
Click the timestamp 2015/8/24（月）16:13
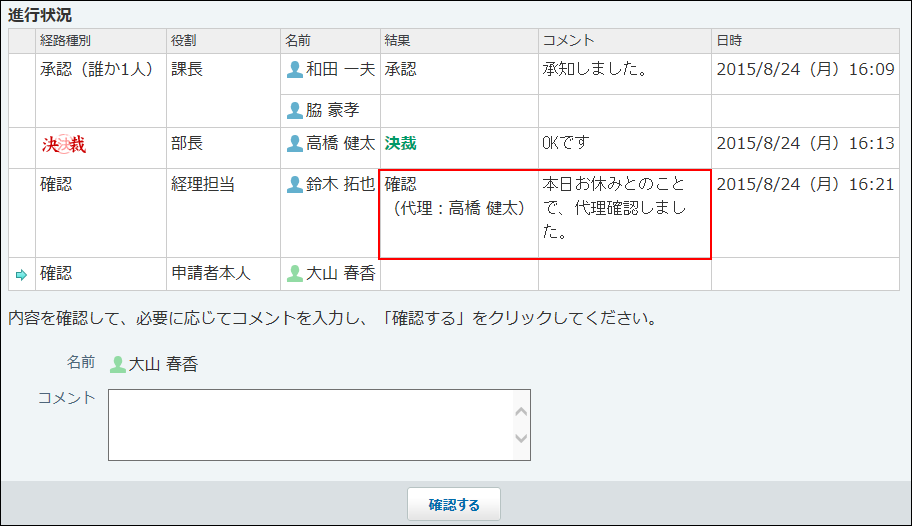[806, 143]
